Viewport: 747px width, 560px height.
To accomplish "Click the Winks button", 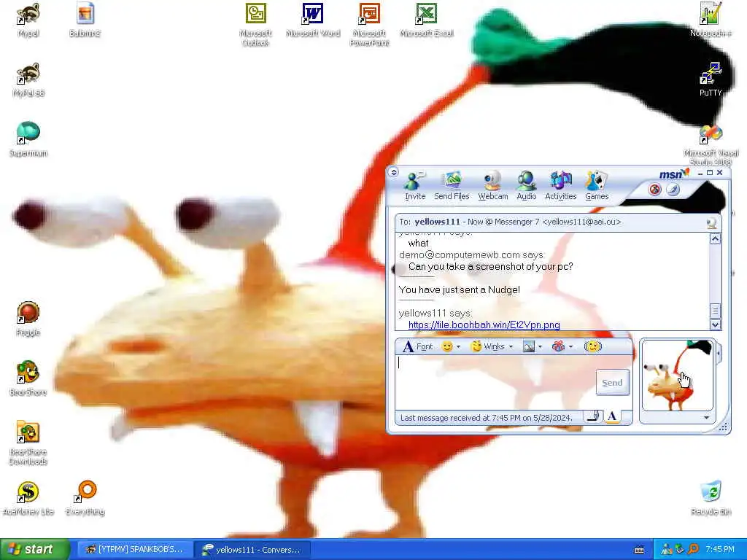I will pos(487,346).
